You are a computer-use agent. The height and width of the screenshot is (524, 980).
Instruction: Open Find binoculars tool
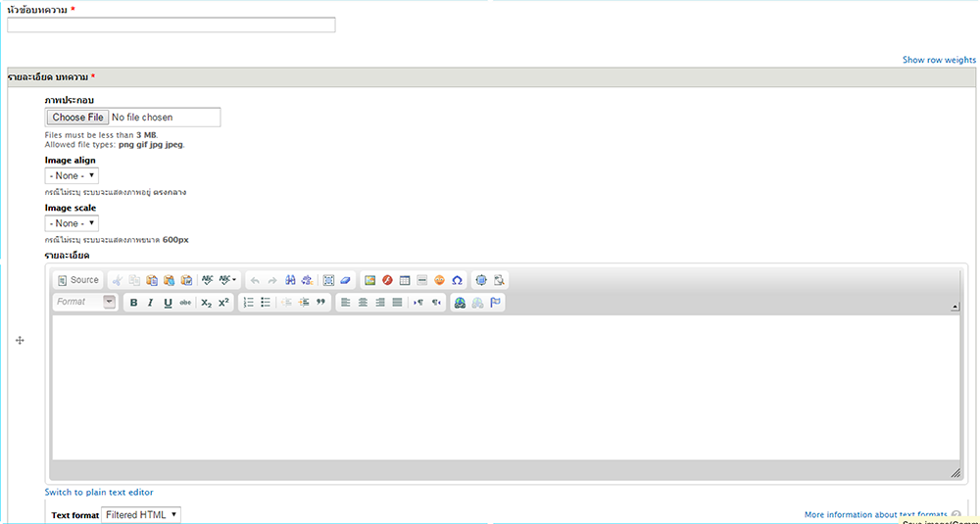pyautogui.click(x=290, y=280)
